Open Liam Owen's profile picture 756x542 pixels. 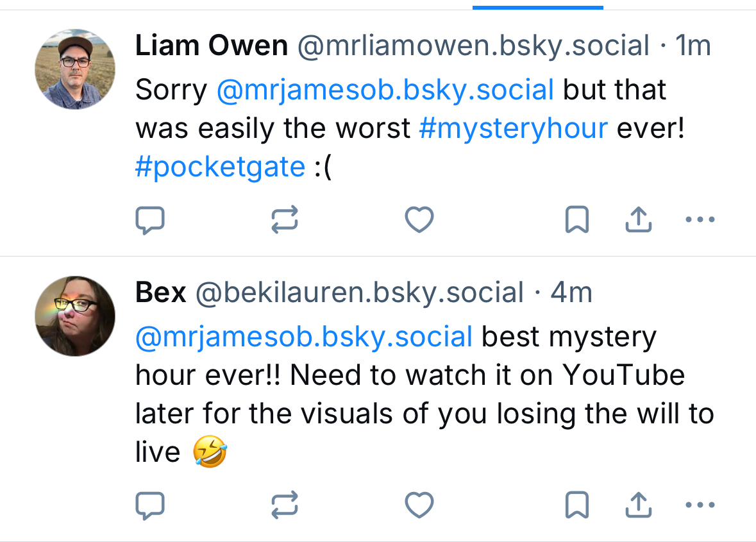(x=75, y=69)
